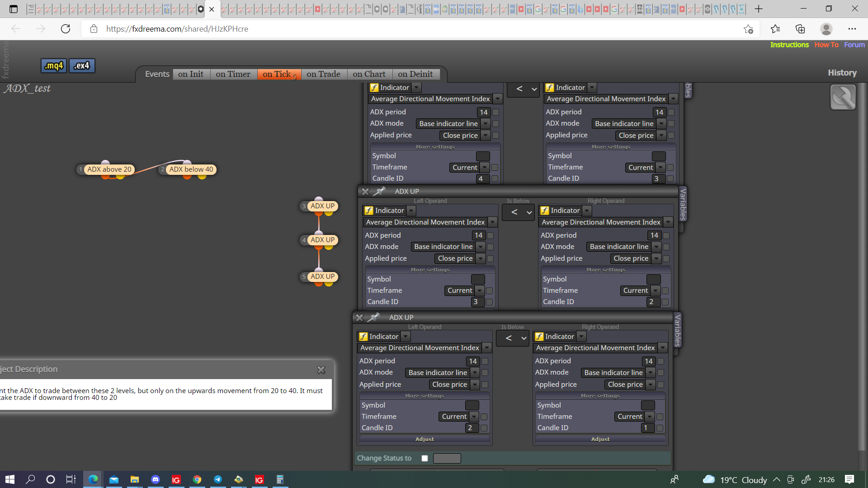Open Telegram from the taskbar
The width and height of the screenshot is (868, 488).
click(218, 479)
